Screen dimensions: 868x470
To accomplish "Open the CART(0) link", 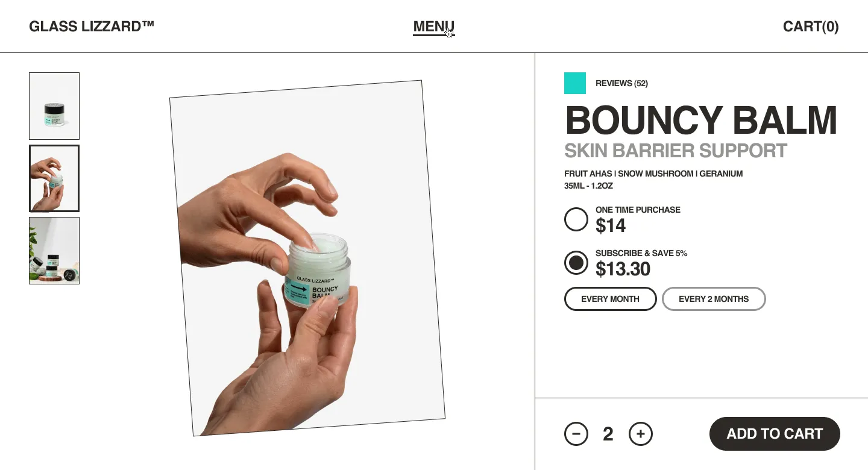I will 811,27.
